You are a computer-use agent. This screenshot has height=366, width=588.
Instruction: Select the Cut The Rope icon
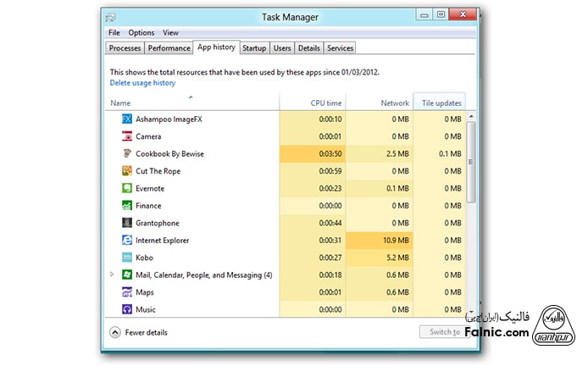pos(127,171)
